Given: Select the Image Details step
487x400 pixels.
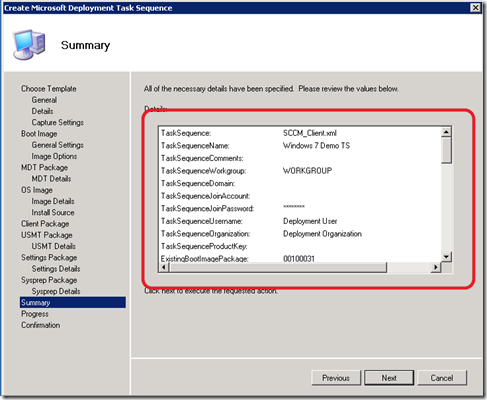Looking at the screenshot, I should click(53, 201).
